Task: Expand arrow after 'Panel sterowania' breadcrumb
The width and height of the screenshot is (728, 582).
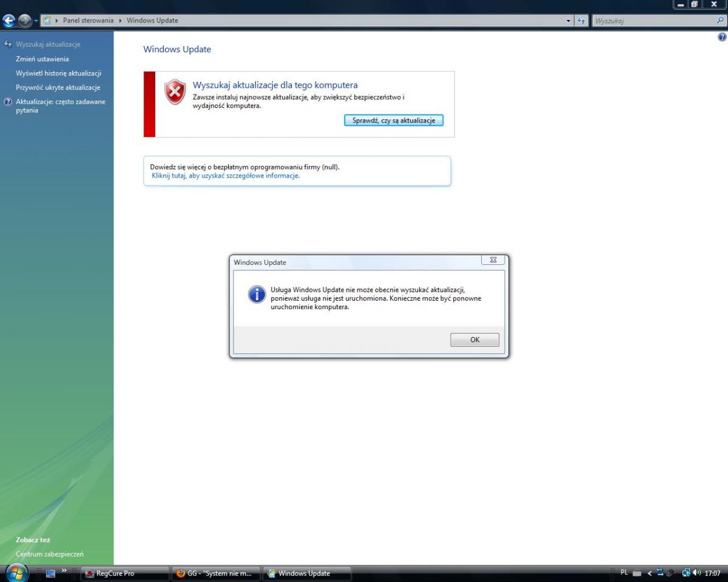Action: click(x=120, y=21)
